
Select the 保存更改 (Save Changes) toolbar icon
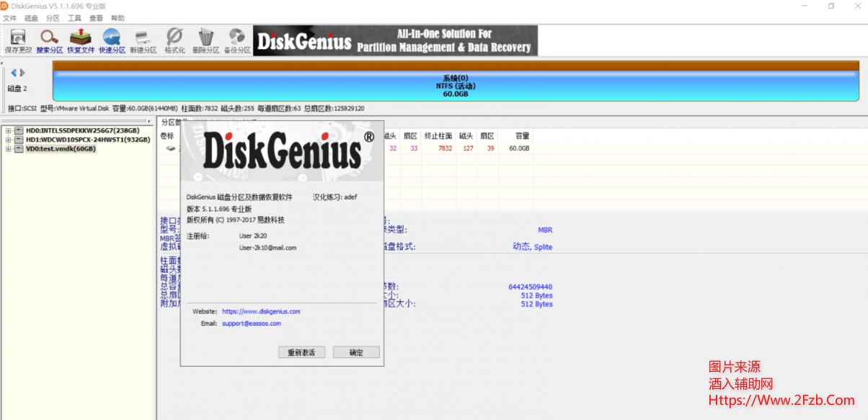pos(17,40)
